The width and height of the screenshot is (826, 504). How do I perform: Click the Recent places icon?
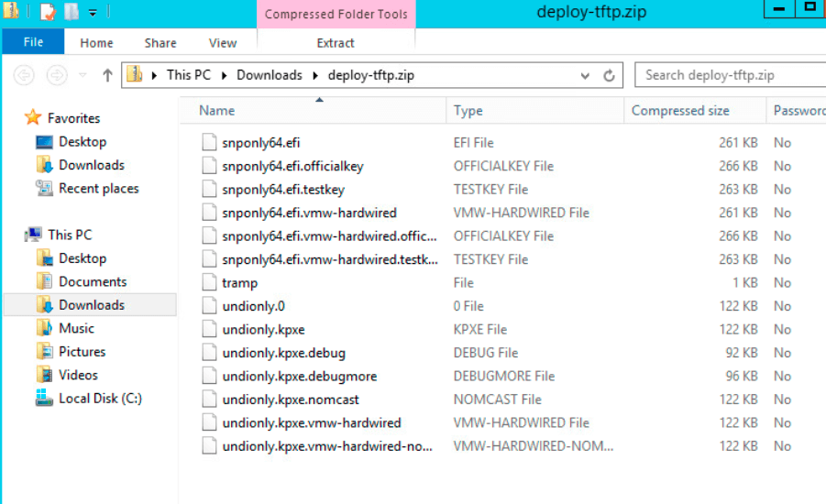[44, 188]
